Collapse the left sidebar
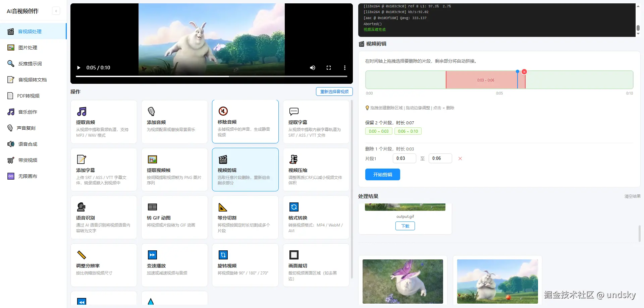Viewport: 644px width, 308px height. pos(56,11)
